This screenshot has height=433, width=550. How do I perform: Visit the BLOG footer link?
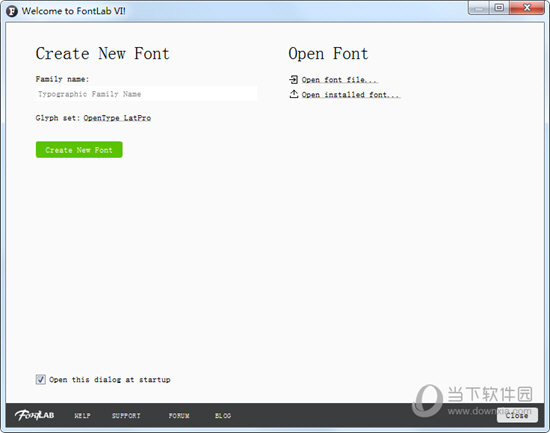[x=223, y=415]
